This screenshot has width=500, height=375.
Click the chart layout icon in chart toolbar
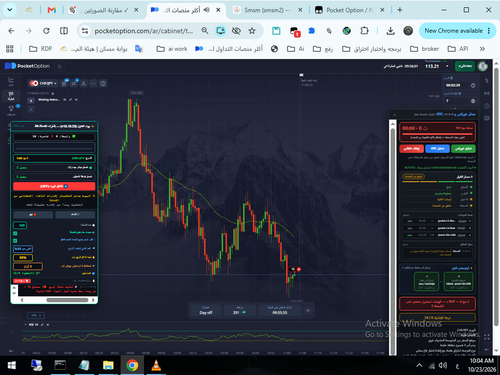pyautogui.click(x=103, y=83)
